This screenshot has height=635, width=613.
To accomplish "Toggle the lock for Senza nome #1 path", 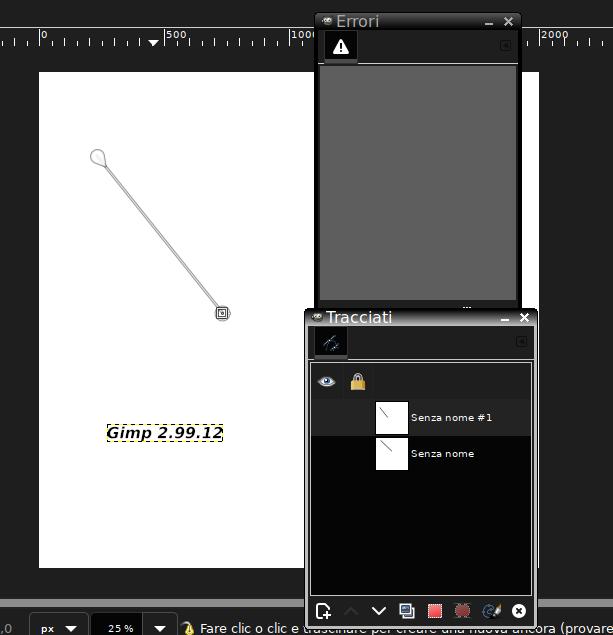I will point(358,418).
